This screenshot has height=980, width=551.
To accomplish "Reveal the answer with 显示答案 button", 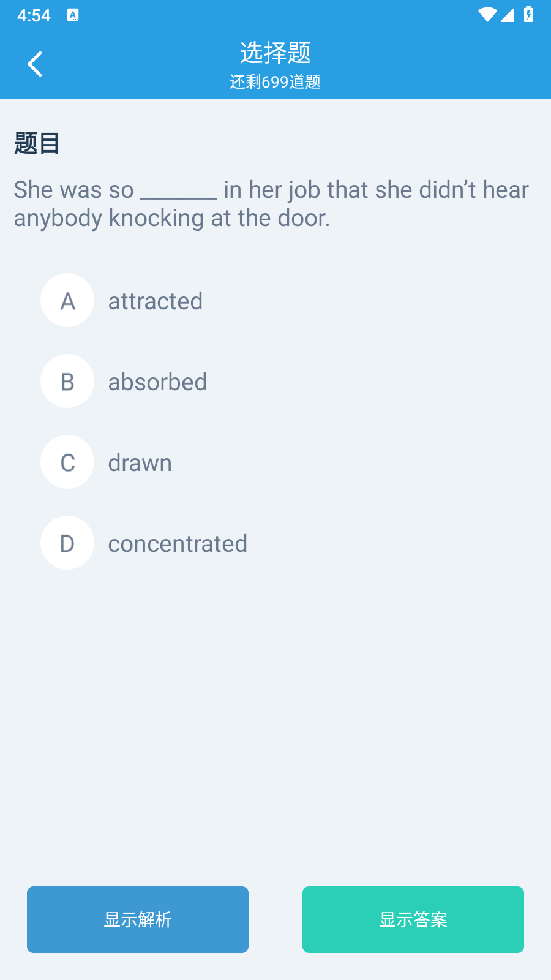I will pos(413,919).
